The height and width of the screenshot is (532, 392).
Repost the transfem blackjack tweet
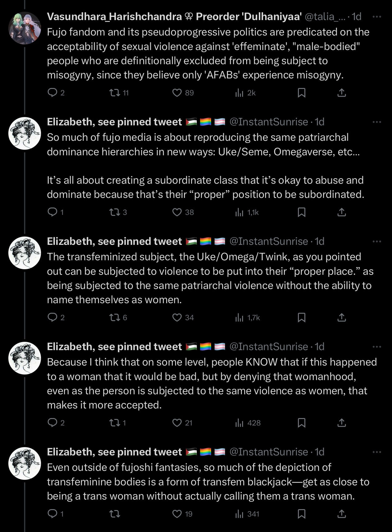click(115, 514)
